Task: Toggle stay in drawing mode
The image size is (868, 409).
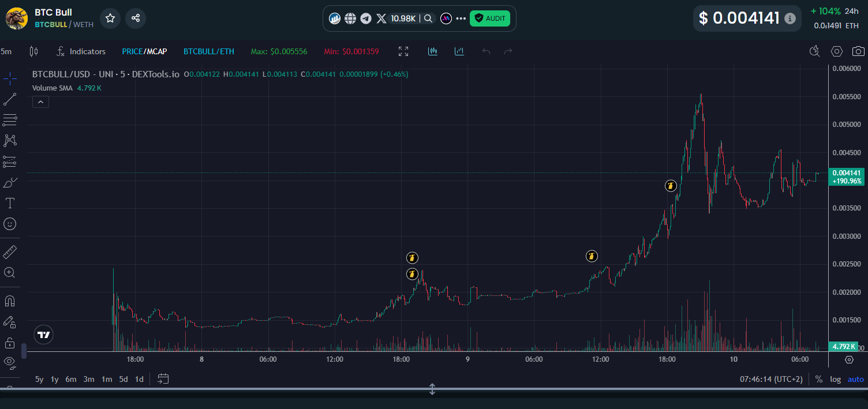Action: pos(10,322)
